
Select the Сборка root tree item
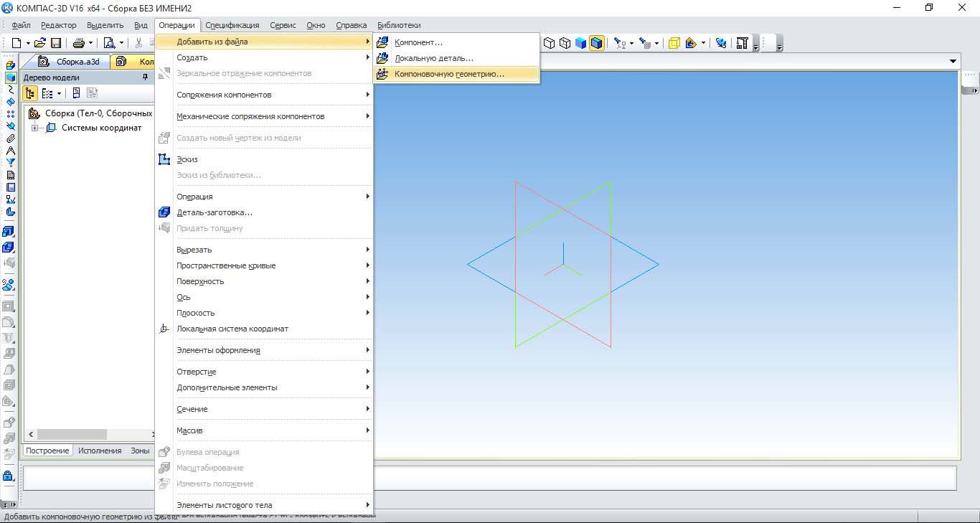coord(90,113)
